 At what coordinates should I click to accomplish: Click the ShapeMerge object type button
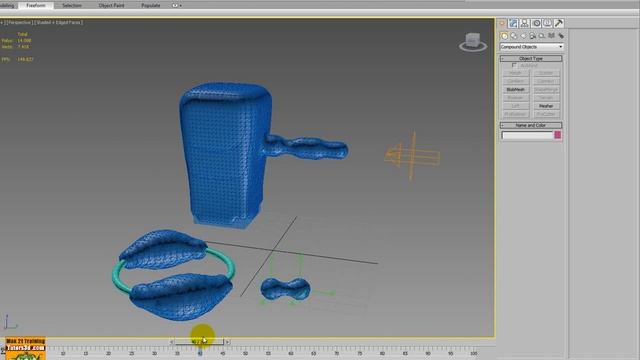546,89
